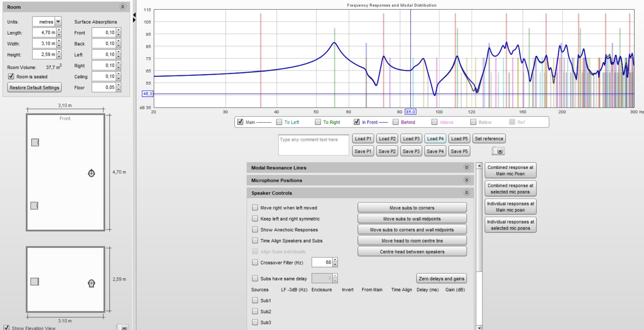This screenshot has height=330, width=644.
Task: Click Move subs to corners and wall midpoints
Action: (x=412, y=229)
